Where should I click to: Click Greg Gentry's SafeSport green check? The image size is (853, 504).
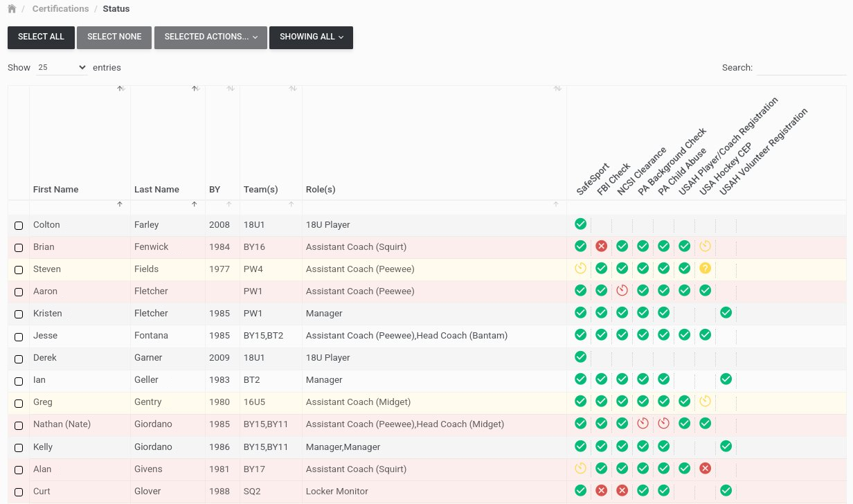580,401
